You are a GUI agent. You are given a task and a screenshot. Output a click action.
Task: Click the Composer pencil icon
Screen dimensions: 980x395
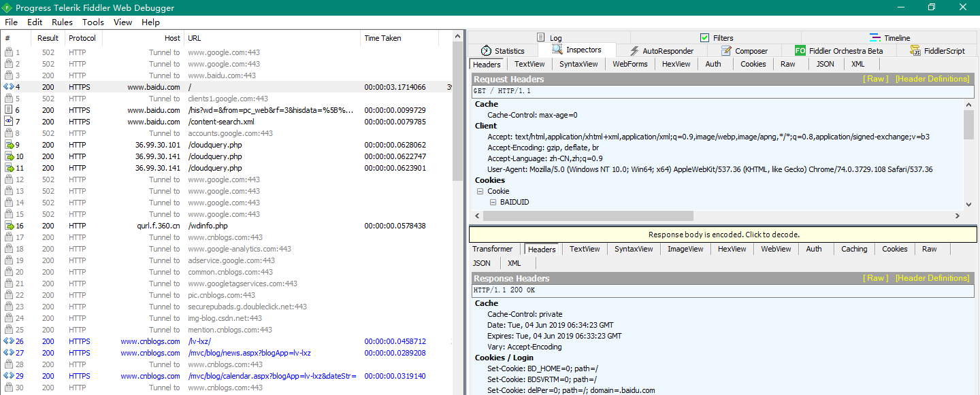pos(726,51)
